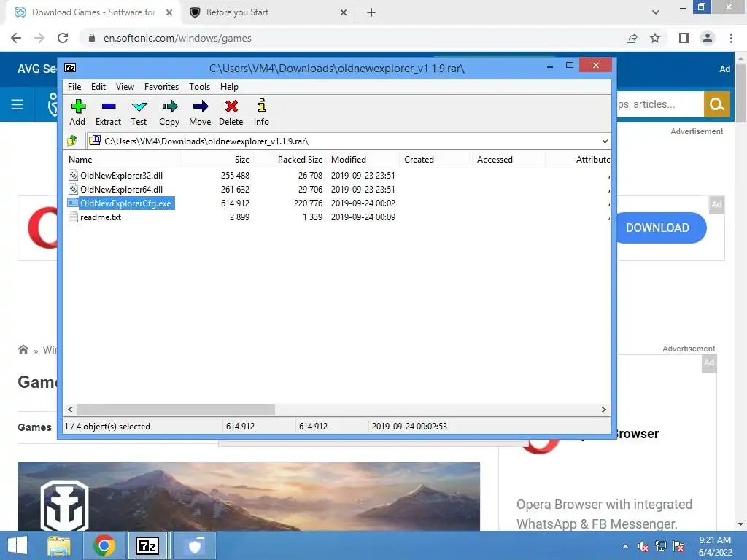Screen dimensions: 747x560
Task: Click the Chrome address bar URL
Action: click(177, 38)
